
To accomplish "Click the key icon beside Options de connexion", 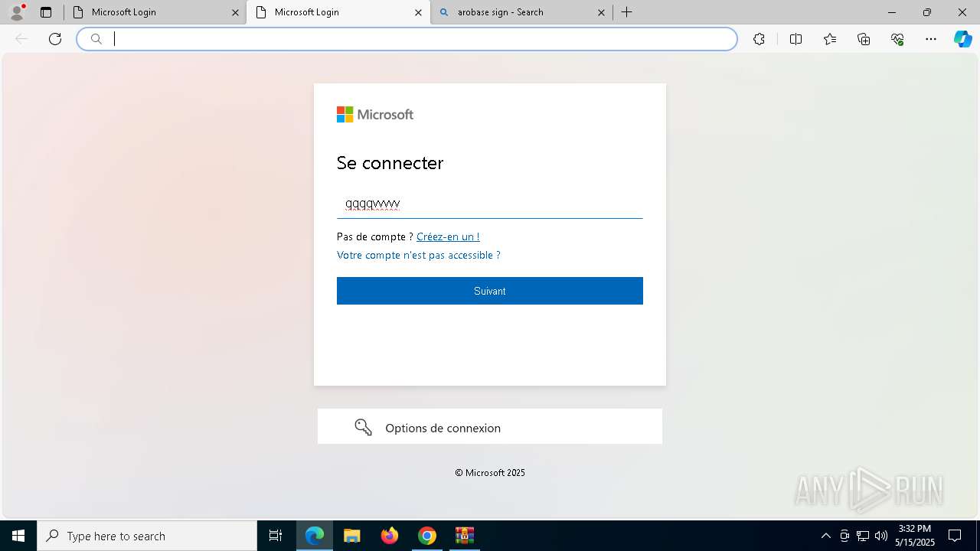I will pos(363,427).
